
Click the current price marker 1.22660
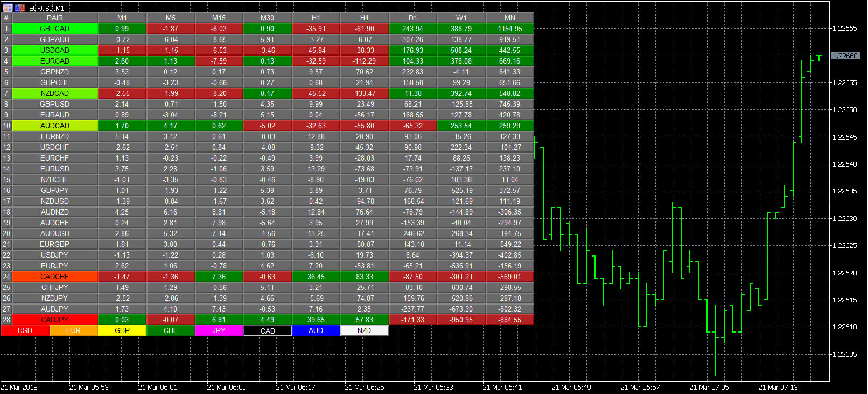845,56
